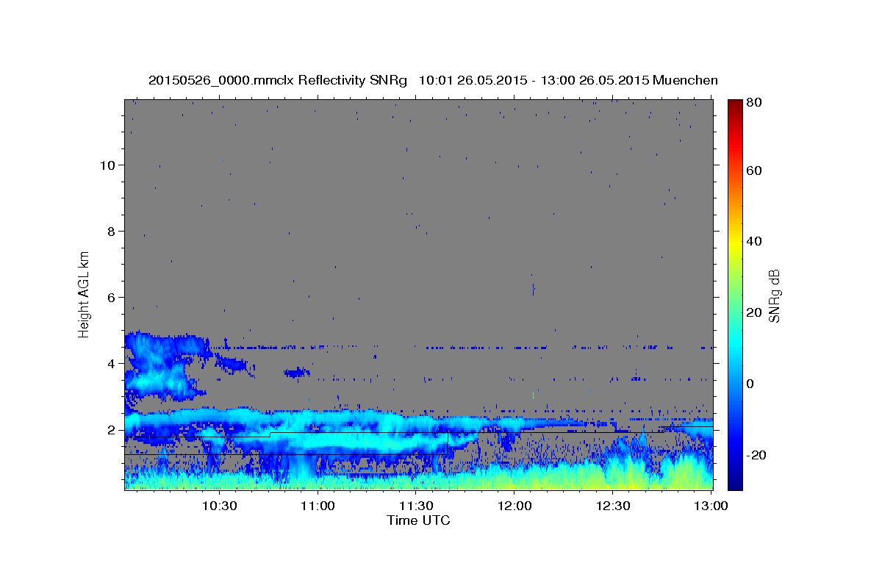Click the 'Height AGL km' axis label
The height and width of the screenshot is (588, 882).
coord(85,294)
